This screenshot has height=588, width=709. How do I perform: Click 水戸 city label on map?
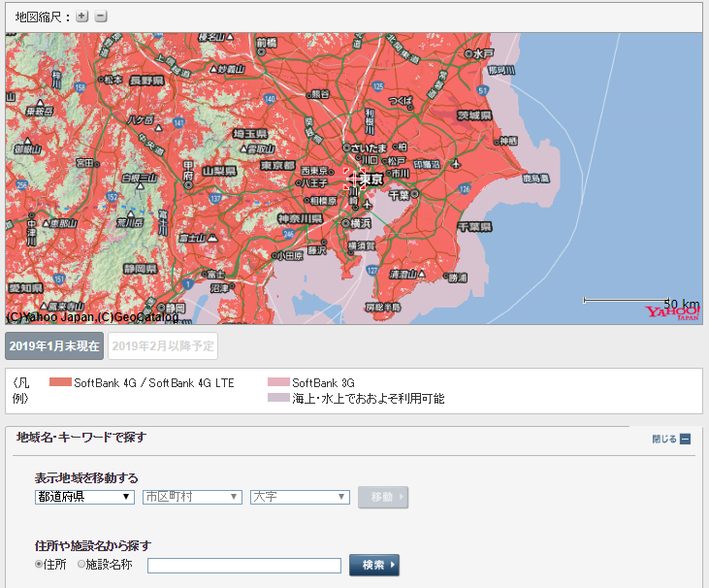point(483,53)
